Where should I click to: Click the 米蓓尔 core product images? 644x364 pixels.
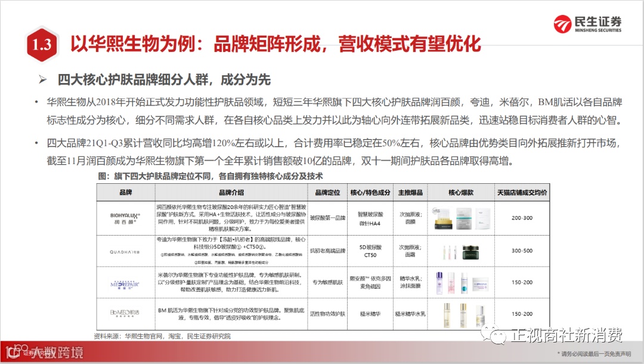pyautogui.click(x=462, y=283)
